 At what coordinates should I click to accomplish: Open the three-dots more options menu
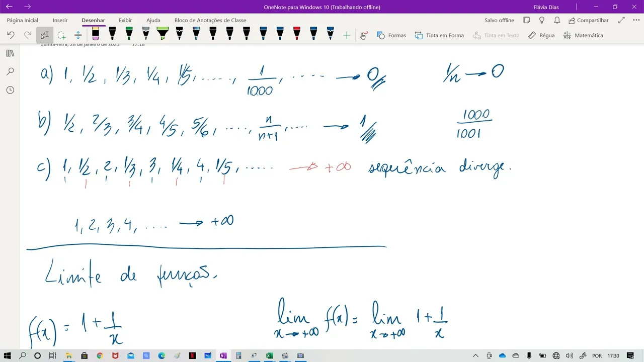pyautogui.click(x=636, y=20)
